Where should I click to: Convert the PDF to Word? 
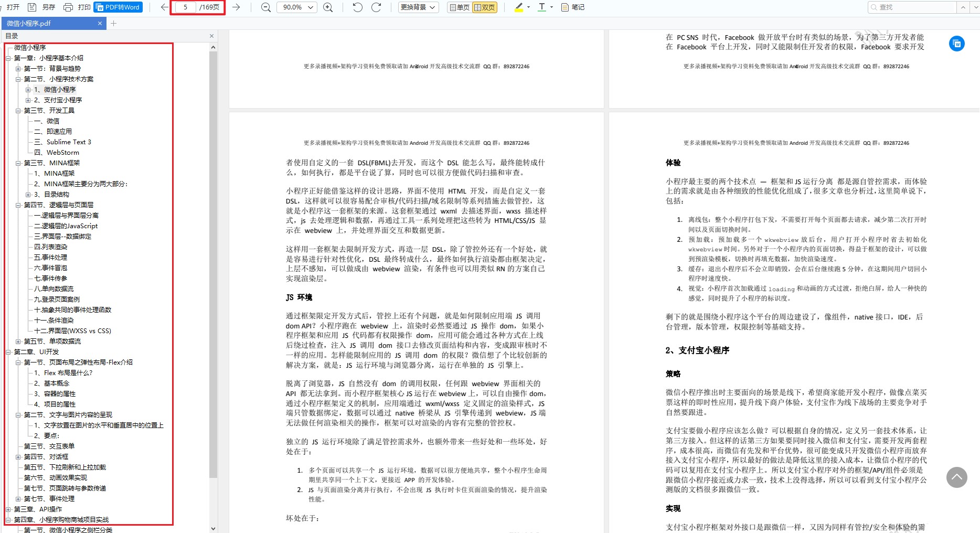point(118,7)
